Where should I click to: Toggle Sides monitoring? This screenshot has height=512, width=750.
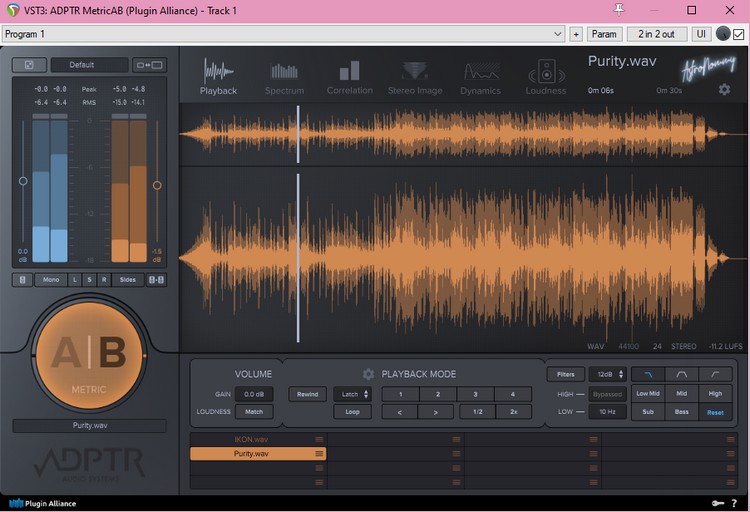(x=128, y=279)
